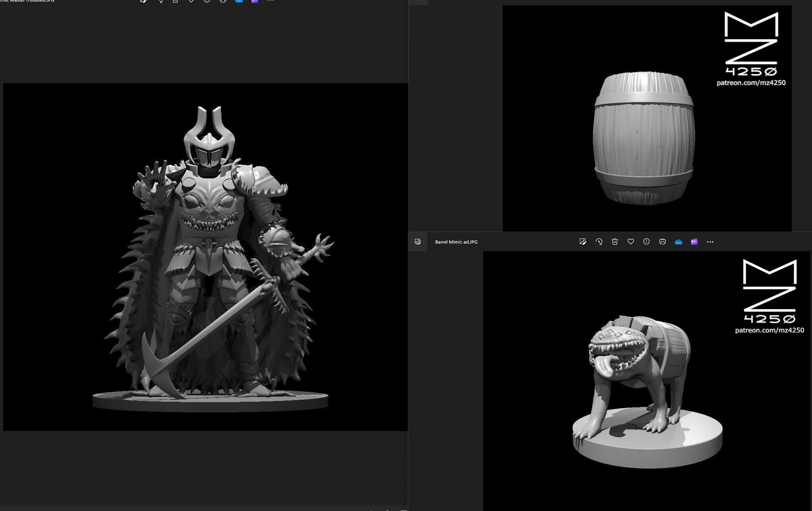Image resolution: width=812 pixels, height=511 pixels.
Task: Open See more menu on Mimic Master toolbar
Action: click(x=271, y=1)
